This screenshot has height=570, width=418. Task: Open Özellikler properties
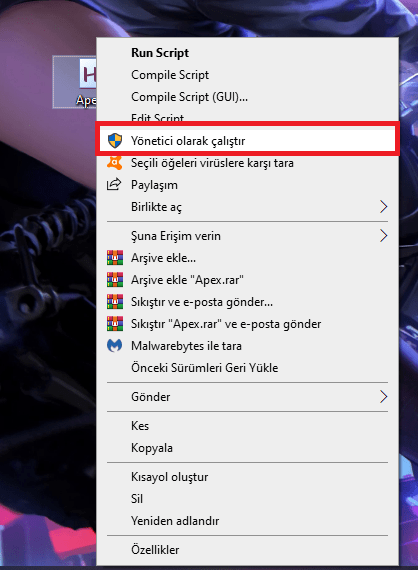(x=247, y=550)
